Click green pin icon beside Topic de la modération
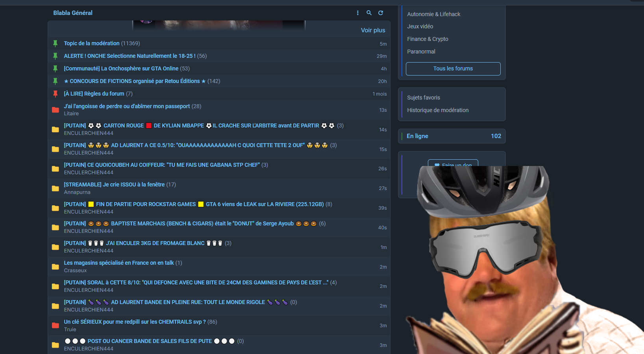The image size is (644, 354). point(56,44)
